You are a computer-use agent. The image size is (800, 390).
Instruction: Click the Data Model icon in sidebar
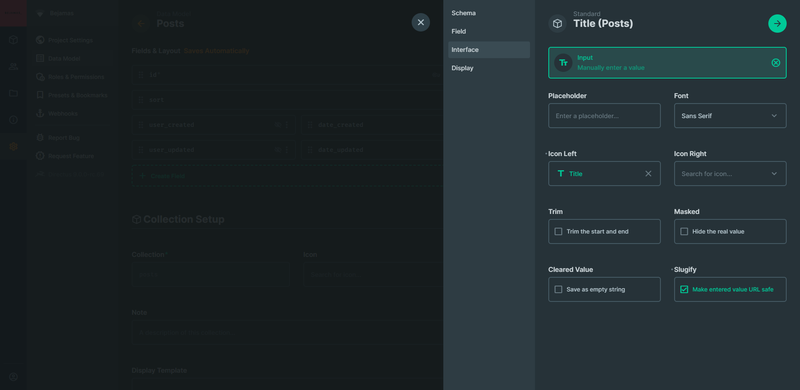pyautogui.click(x=40, y=59)
